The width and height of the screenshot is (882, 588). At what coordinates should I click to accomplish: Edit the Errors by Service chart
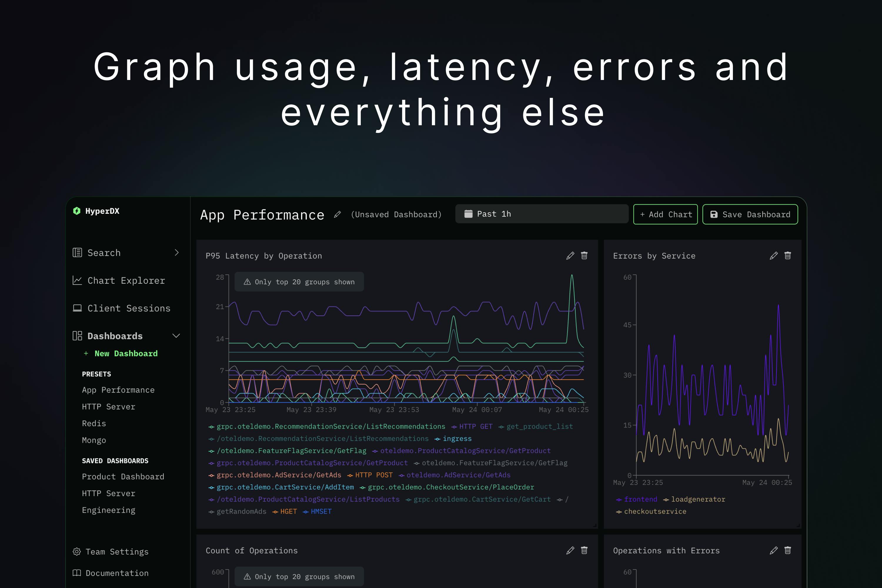pyautogui.click(x=774, y=256)
